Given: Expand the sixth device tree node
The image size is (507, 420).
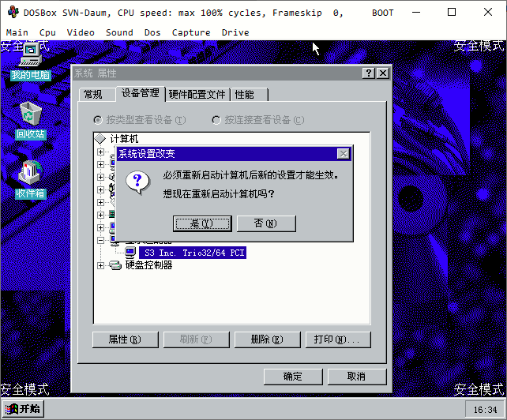Looking at the screenshot, I should pos(100,215).
